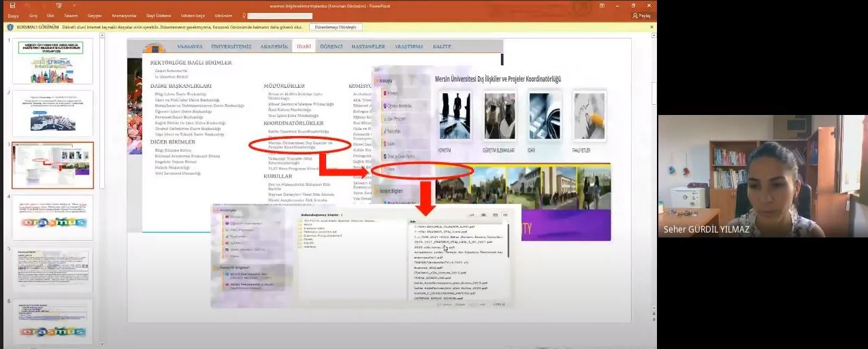Open slide 6 thumbnail in the slide panel
Image resolution: width=868 pixels, height=349 pixels.
[x=52, y=322]
